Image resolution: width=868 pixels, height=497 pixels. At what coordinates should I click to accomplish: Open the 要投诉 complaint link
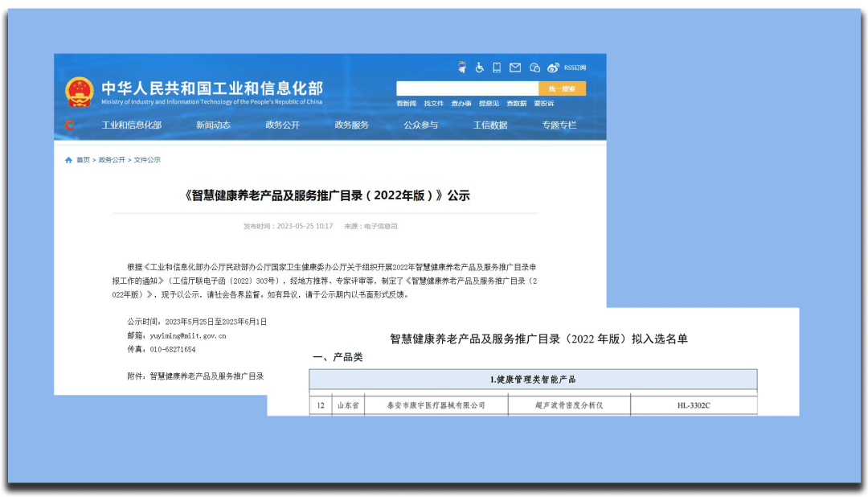[x=545, y=103]
